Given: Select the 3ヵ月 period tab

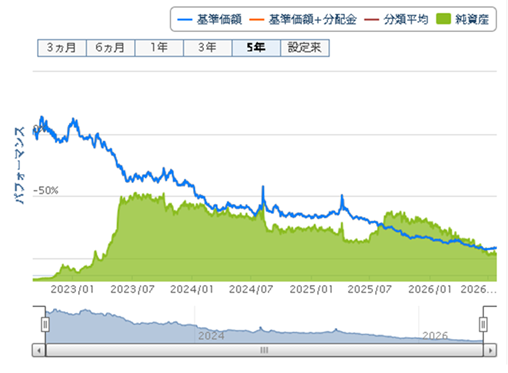Looking at the screenshot, I should point(62,48).
